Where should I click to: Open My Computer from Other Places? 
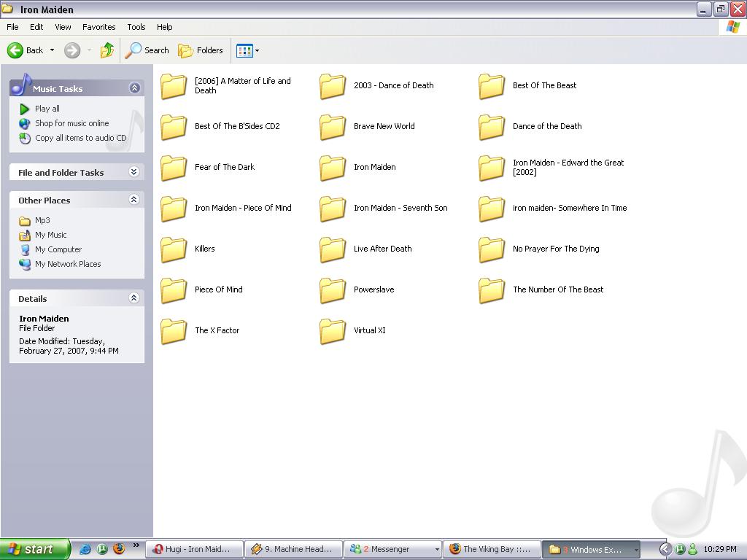coord(58,249)
